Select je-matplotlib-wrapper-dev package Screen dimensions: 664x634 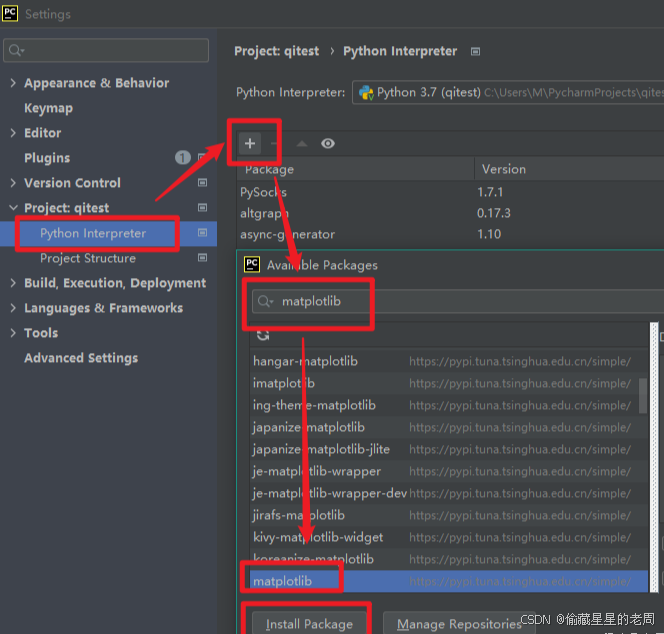click(x=449, y=493)
